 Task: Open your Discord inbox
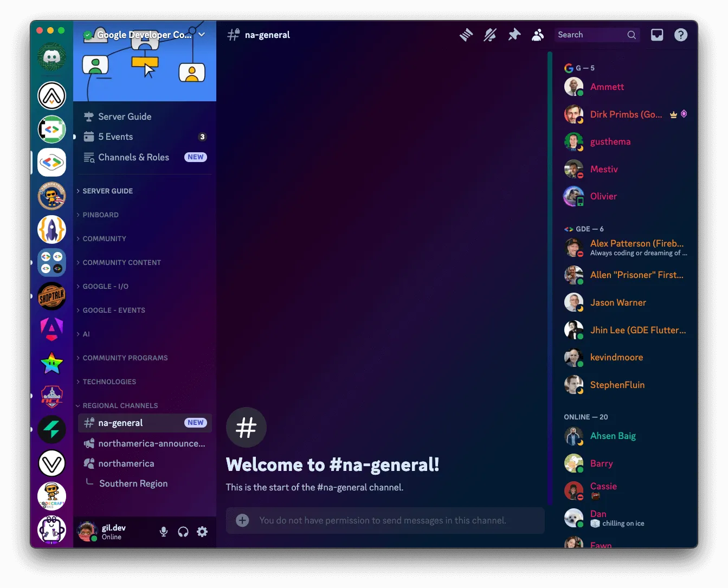pyautogui.click(x=656, y=34)
